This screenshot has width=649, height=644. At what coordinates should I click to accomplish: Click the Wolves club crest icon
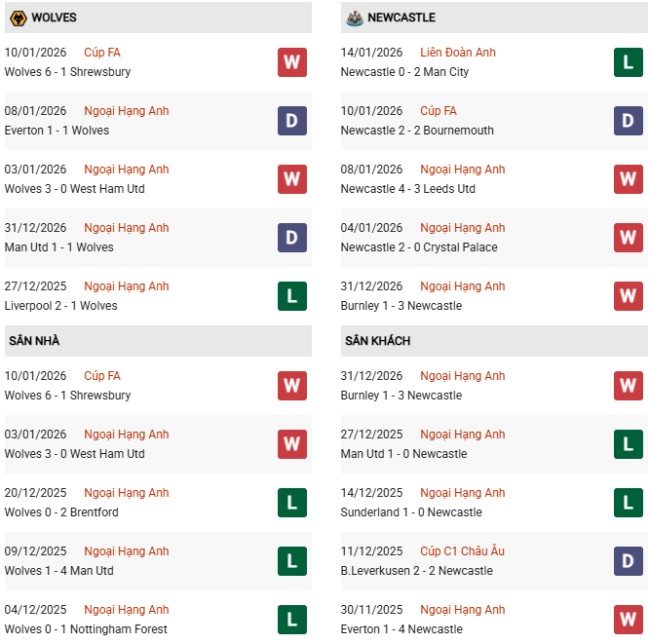pyautogui.click(x=17, y=18)
